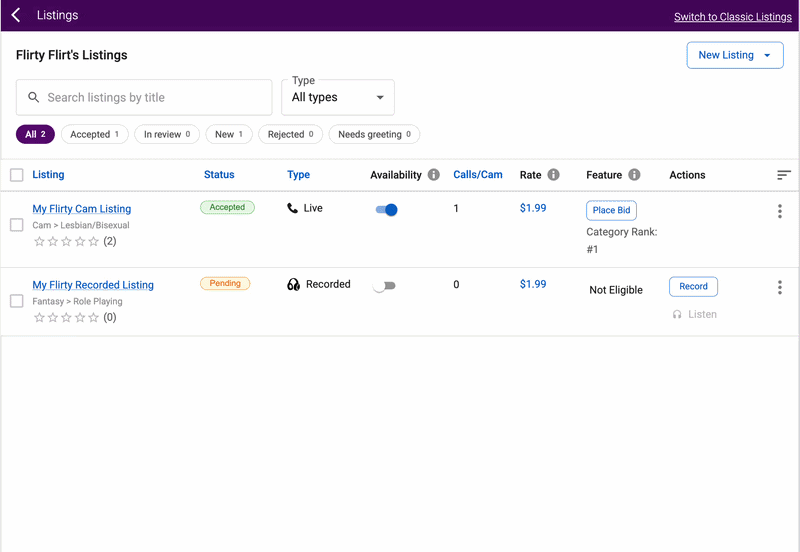Click Cam > Lesbian/Bisexual category text
The width and height of the screenshot is (800, 552).
click(x=81, y=225)
